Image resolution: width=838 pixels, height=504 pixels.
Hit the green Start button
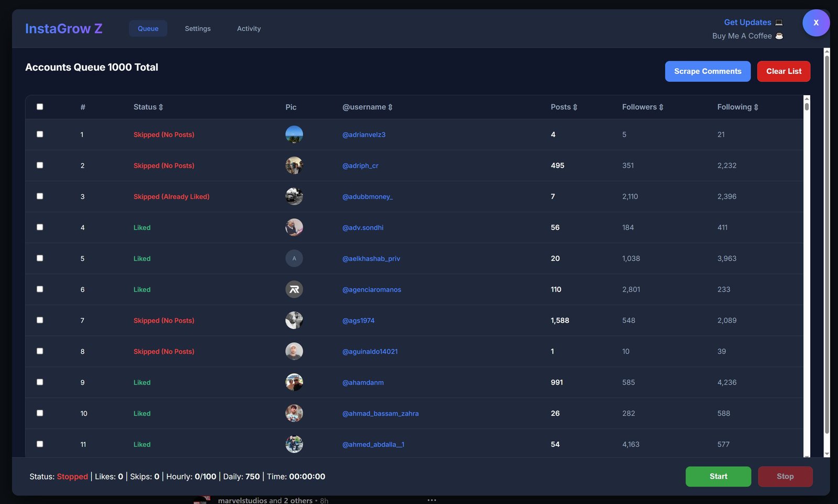(718, 476)
